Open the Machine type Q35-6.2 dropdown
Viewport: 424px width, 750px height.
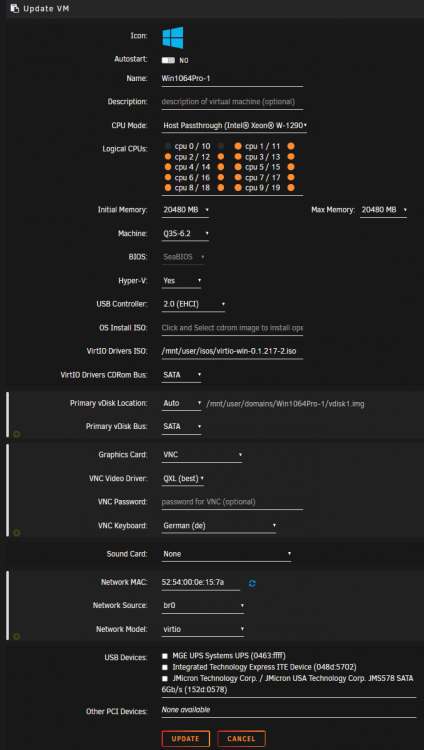point(185,233)
